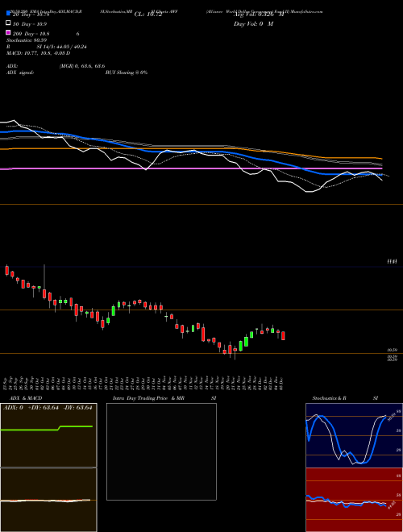
Task: Click the 'Stochastics & R' panel title
Action: click(330, 398)
